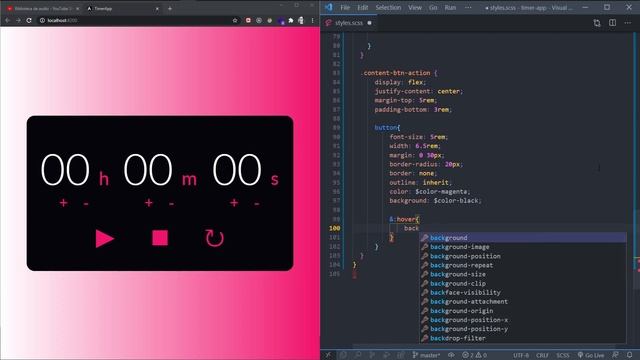The image size is (640, 360).
Task: Choose 'background-image' suggestion
Action: [523, 247]
